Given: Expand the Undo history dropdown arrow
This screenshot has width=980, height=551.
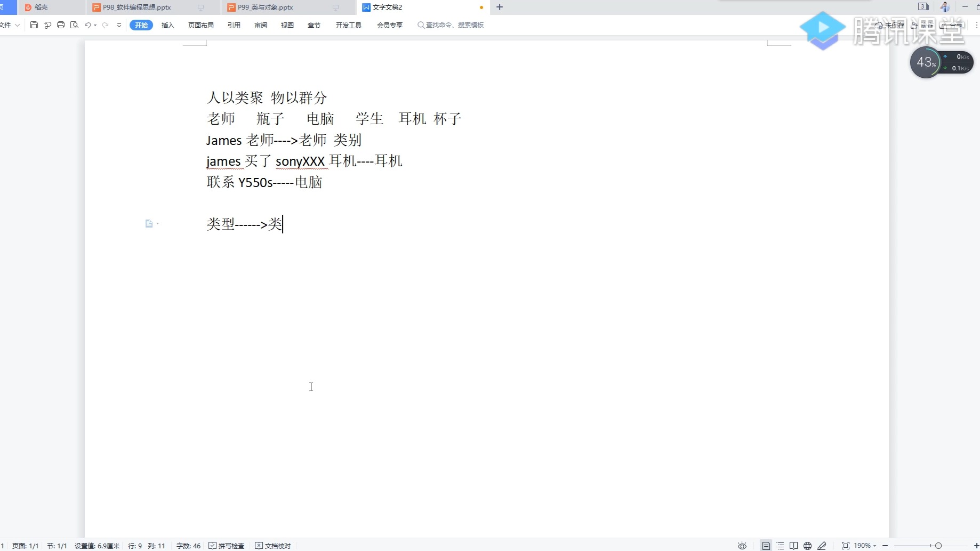Looking at the screenshot, I should click(95, 25).
